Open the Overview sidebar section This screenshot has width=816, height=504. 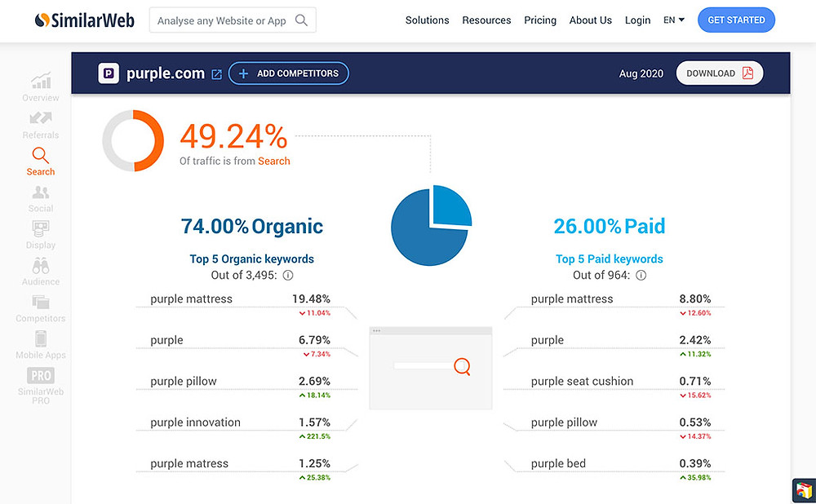(41, 87)
